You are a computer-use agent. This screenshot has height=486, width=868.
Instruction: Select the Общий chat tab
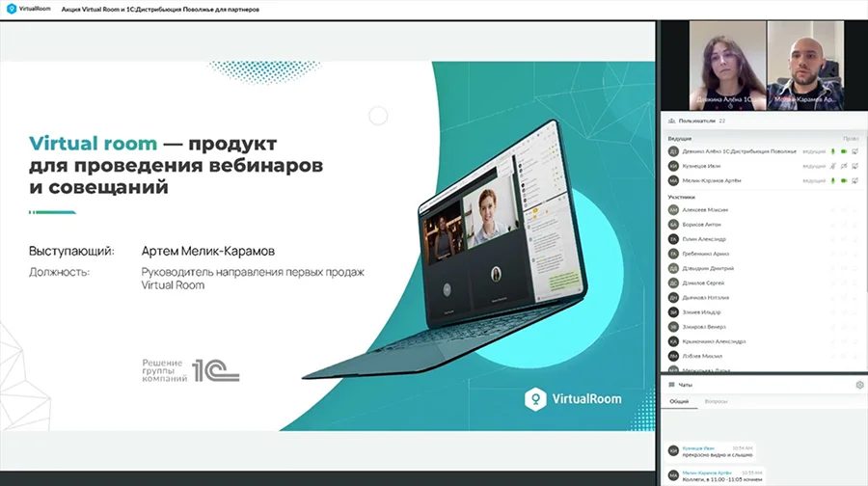679,401
